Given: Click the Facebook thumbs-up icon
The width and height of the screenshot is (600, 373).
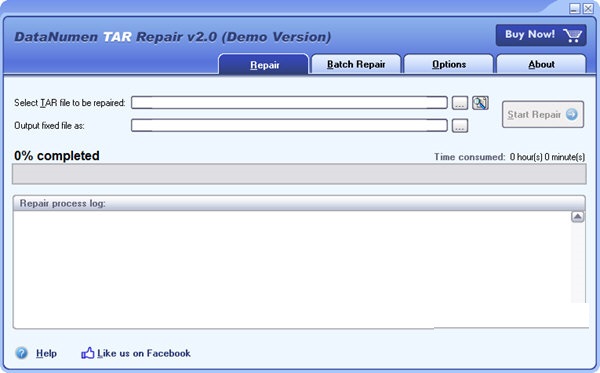Looking at the screenshot, I should click(x=88, y=353).
